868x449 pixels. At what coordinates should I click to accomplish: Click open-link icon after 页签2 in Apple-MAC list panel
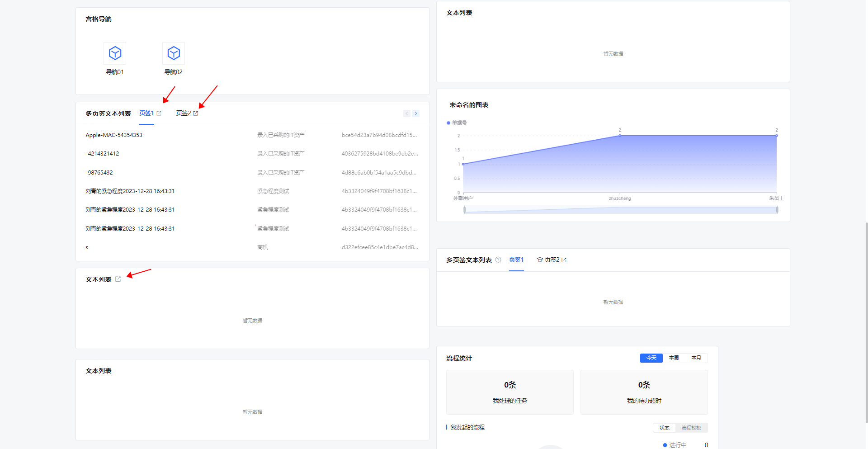pos(195,113)
